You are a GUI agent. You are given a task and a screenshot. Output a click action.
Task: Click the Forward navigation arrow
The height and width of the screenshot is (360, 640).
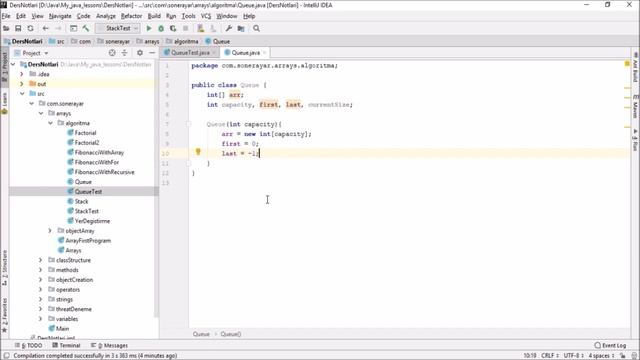[x=58, y=29]
